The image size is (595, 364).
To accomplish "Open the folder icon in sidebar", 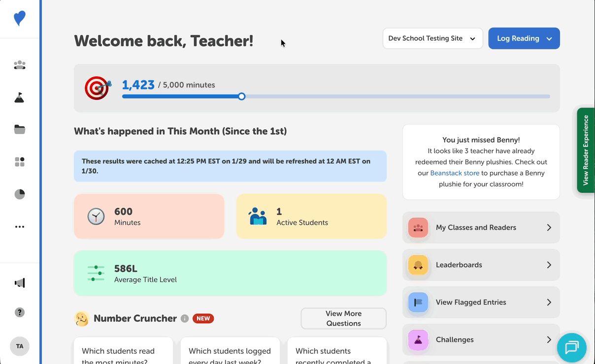I will (20, 130).
